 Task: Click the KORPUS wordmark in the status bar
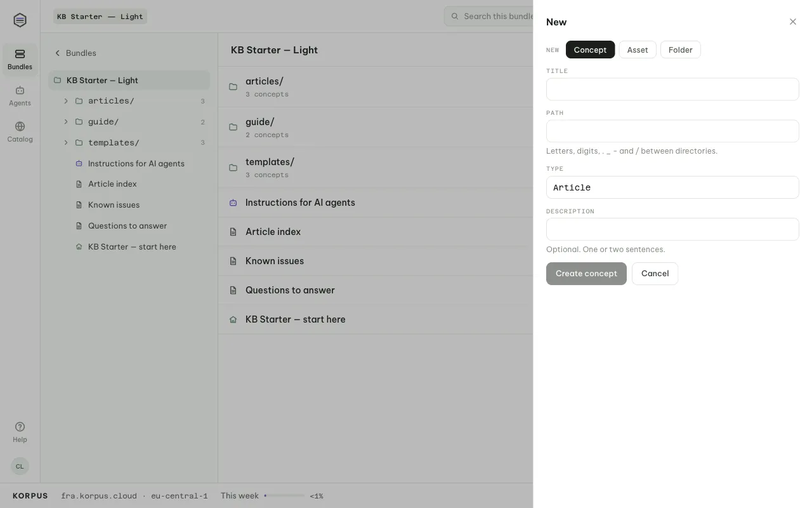pyautogui.click(x=30, y=496)
